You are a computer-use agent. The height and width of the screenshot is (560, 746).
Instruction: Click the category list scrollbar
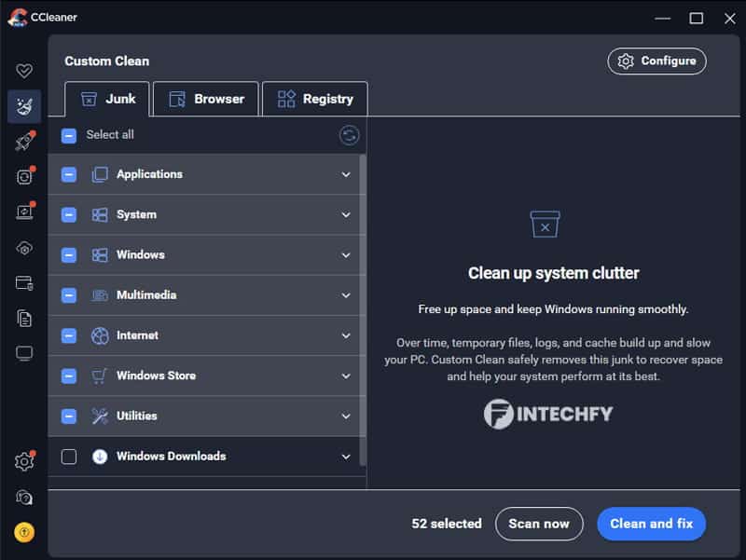[x=363, y=310]
